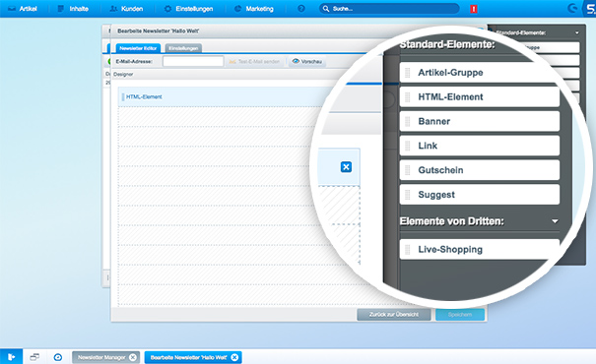The height and width of the screenshot is (364, 596).
Task: Click the Marketing pie chart icon
Action: point(237,8)
